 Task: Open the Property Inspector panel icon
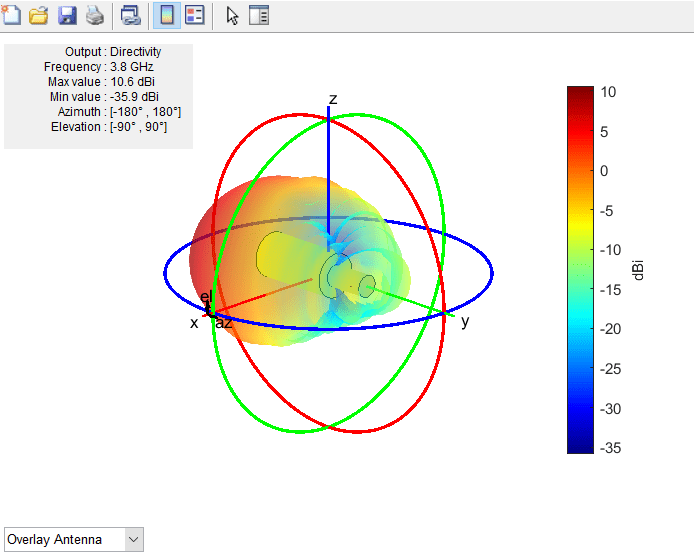coord(259,15)
